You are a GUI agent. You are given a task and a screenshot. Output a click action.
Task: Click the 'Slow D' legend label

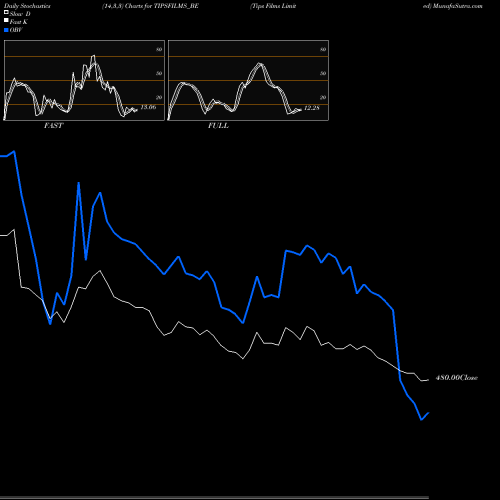[20, 14]
